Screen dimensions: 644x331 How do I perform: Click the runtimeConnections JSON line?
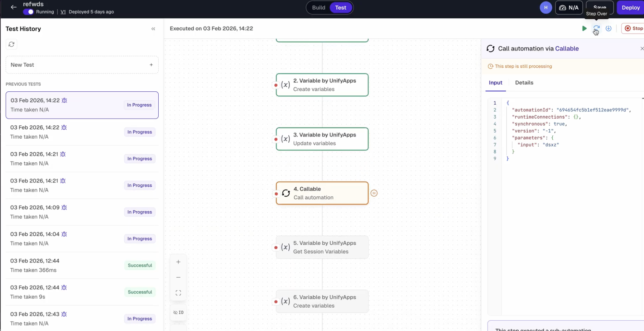[546, 117]
